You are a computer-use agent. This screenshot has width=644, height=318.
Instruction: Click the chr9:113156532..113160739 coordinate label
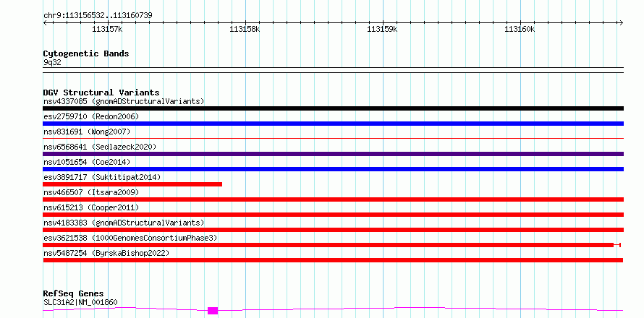98,15
